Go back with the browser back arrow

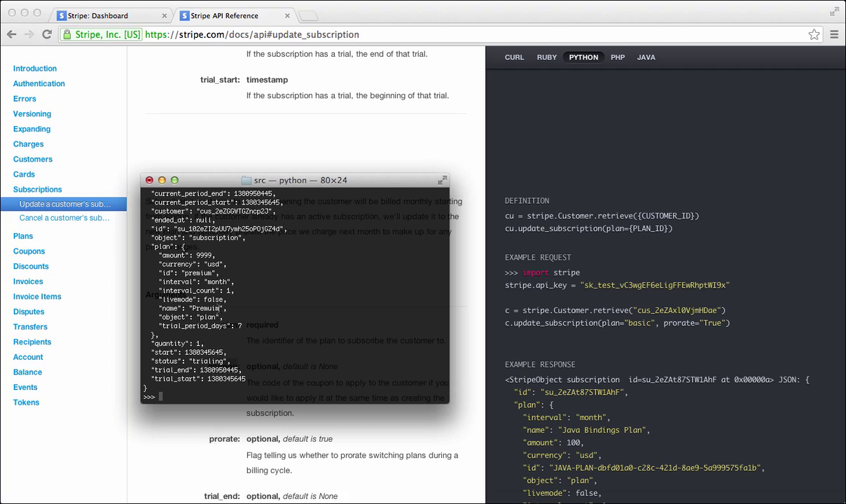[x=11, y=34]
